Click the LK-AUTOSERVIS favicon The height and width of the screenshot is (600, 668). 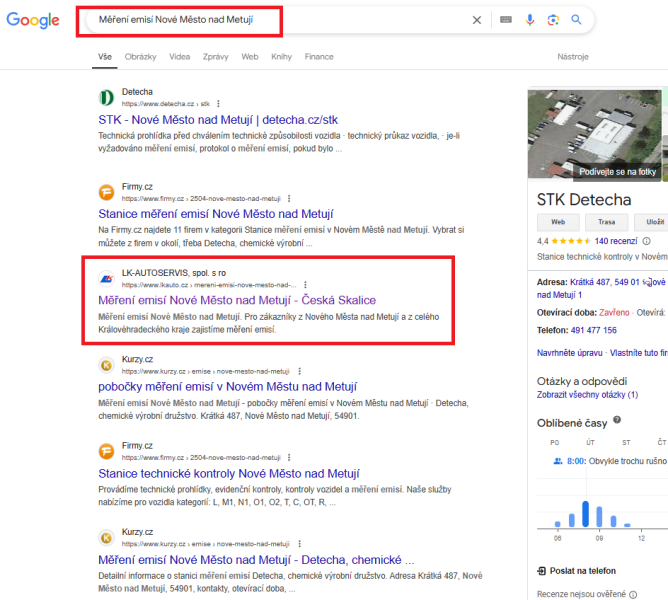pyautogui.click(x=106, y=279)
